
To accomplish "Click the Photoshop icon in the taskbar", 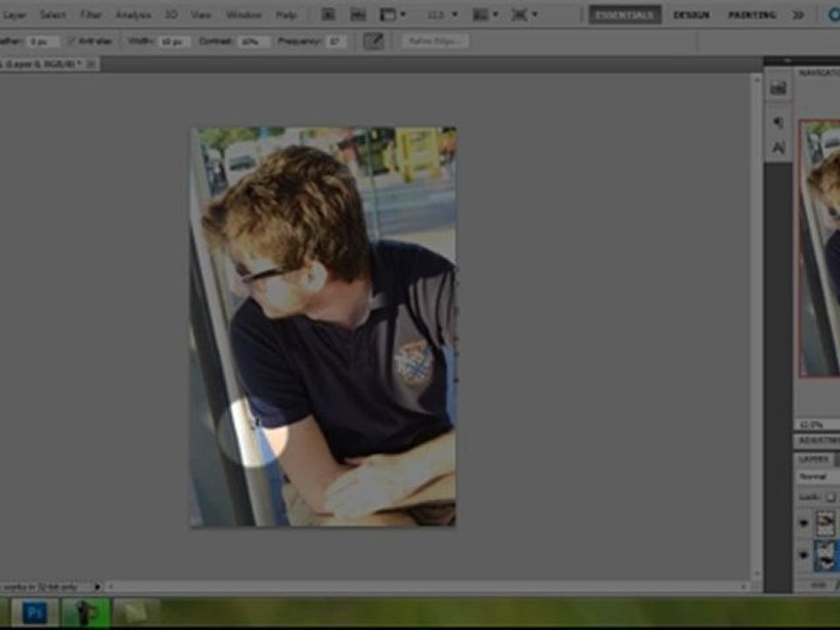I will [35, 612].
